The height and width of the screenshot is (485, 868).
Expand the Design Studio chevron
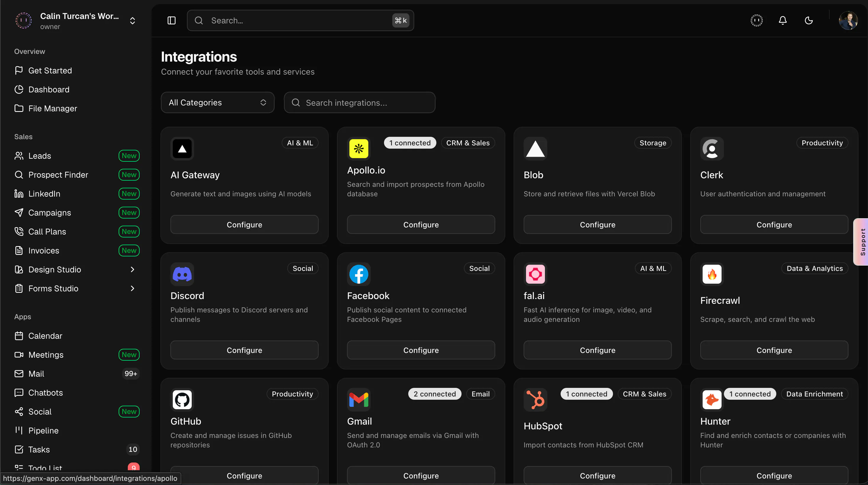133,269
